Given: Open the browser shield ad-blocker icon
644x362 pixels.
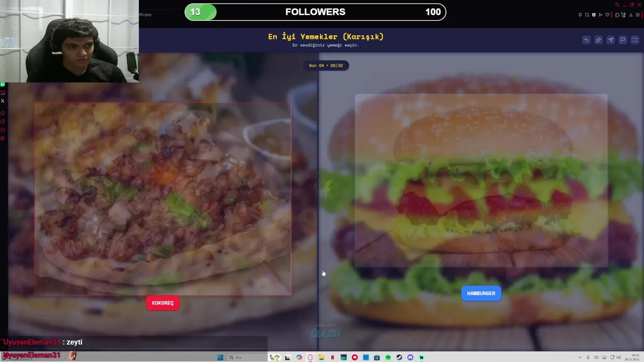Looking at the screenshot, I should tap(594, 15).
